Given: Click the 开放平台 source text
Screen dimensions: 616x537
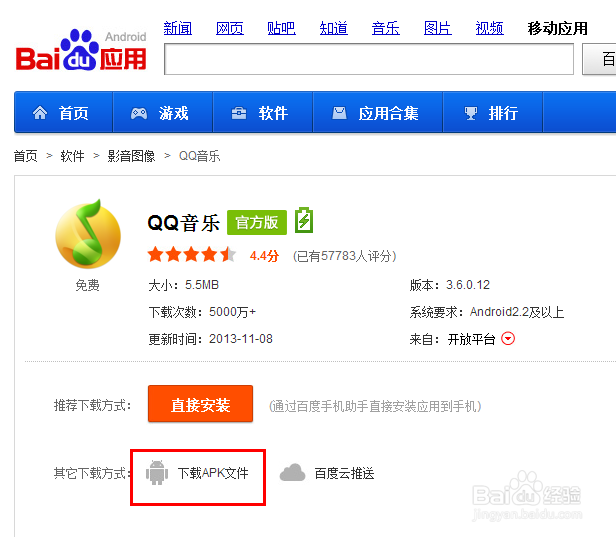Looking at the screenshot, I should 471,339.
